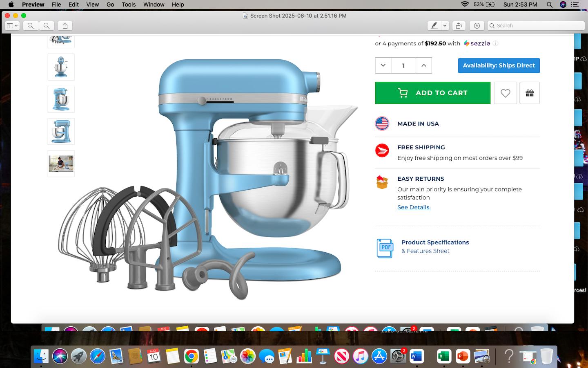The width and height of the screenshot is (588, 368).
Task: Expand the highlight color dropdown arrow
Action: point(445,26)
